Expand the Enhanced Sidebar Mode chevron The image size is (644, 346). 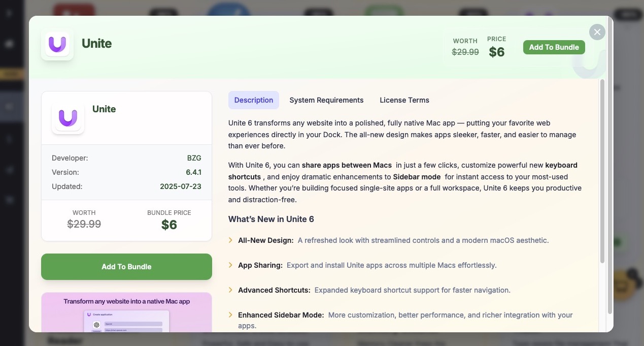coord(231,314)
